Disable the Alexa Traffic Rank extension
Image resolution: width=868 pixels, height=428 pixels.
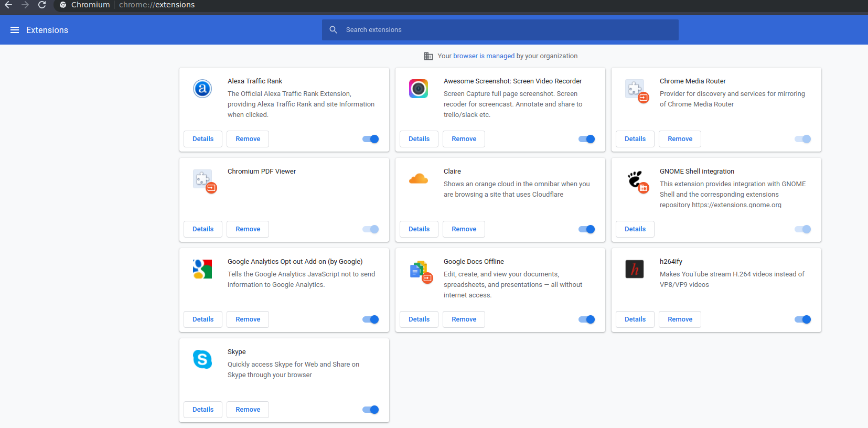click(370, 139)
